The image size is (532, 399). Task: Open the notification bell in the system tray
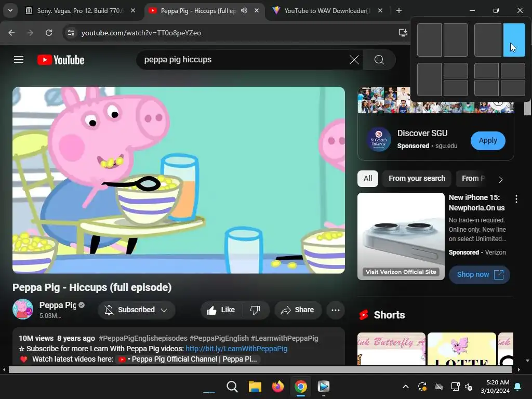[x=518, y=387]
